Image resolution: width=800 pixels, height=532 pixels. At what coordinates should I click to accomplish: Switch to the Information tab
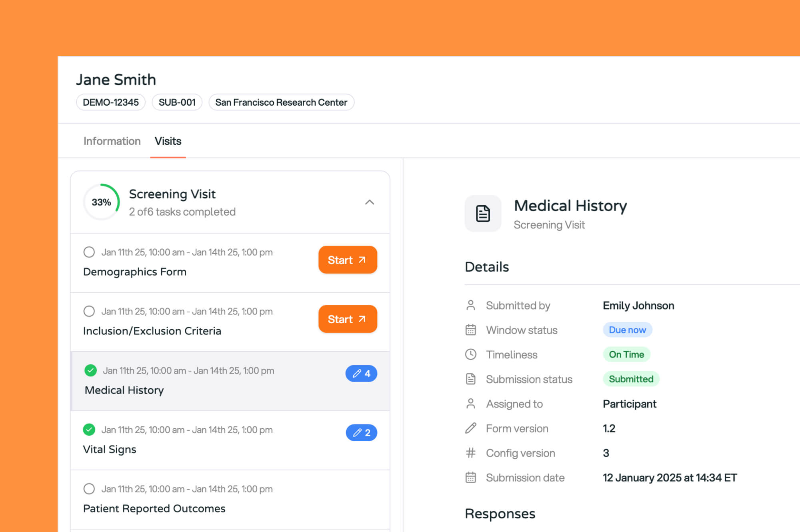tap(112, 141)
